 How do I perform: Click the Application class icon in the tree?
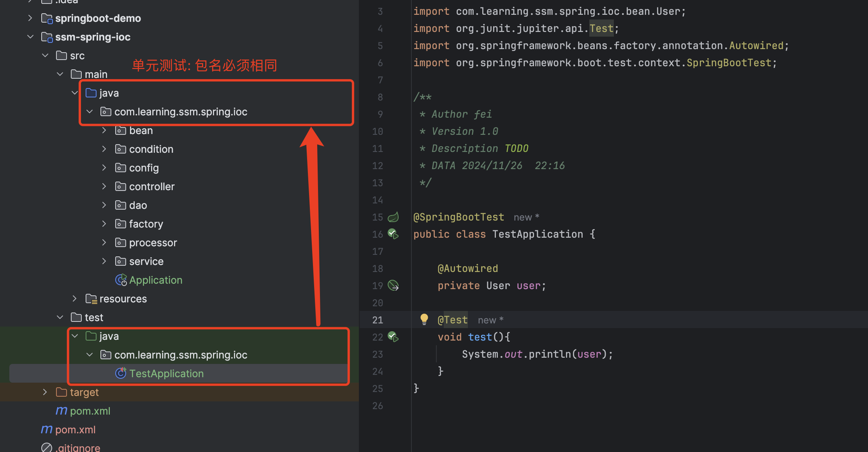tap(121, 280)
